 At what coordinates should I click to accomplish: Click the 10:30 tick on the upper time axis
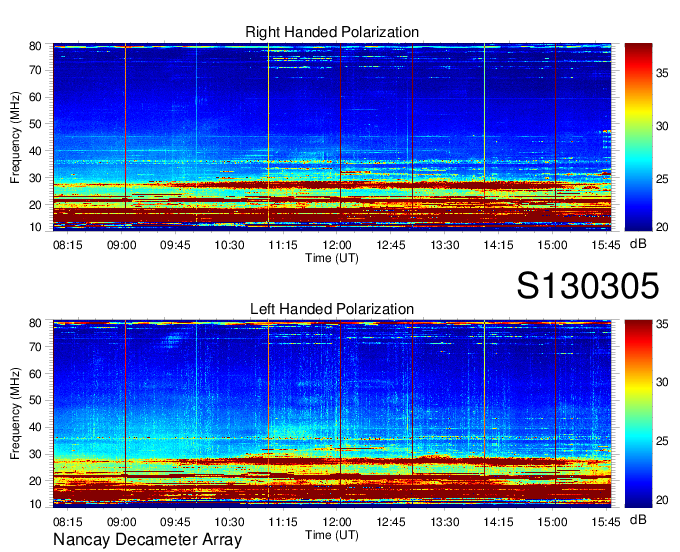[229, 245]
